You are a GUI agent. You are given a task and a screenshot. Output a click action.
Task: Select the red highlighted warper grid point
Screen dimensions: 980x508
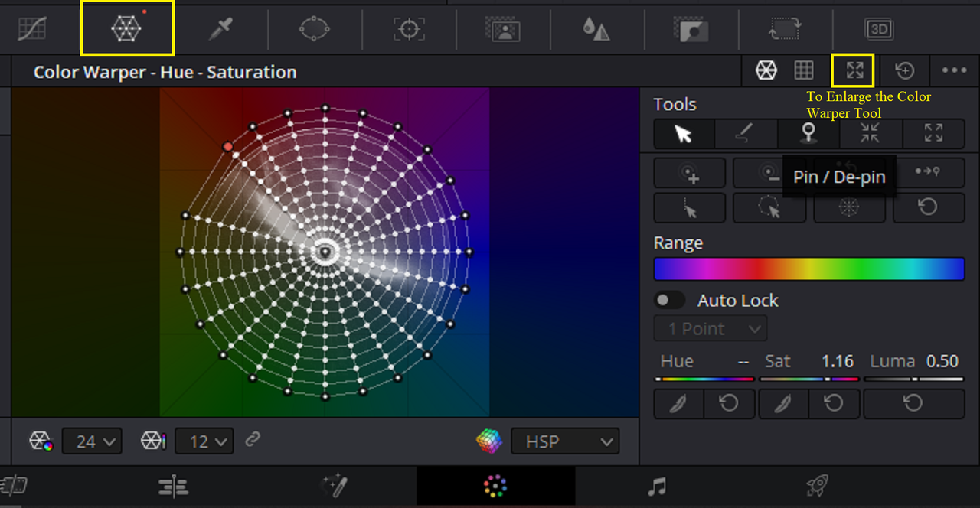click(227, 146)
